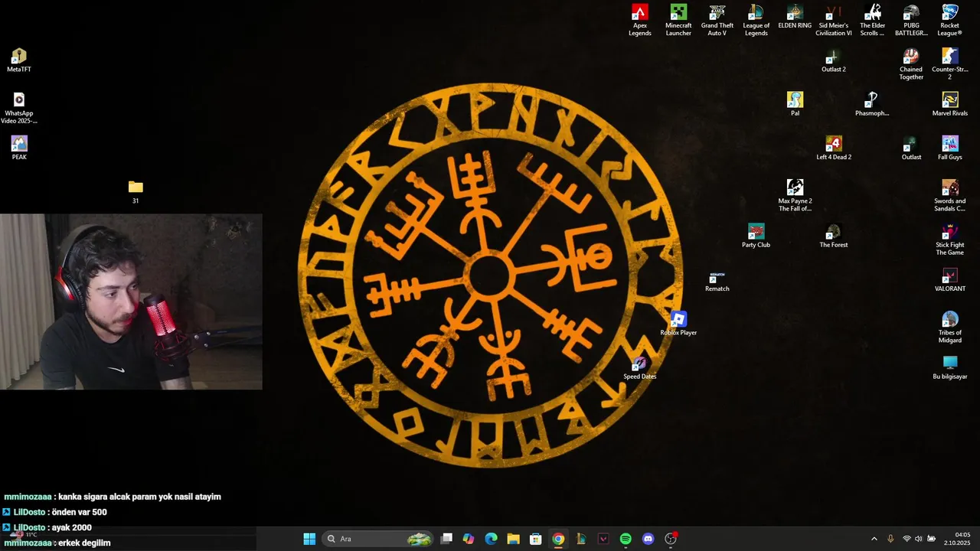The image size is (980, 551).
Task: Select the Speed Dates desktop shortcut
Action: coord(640,368)
